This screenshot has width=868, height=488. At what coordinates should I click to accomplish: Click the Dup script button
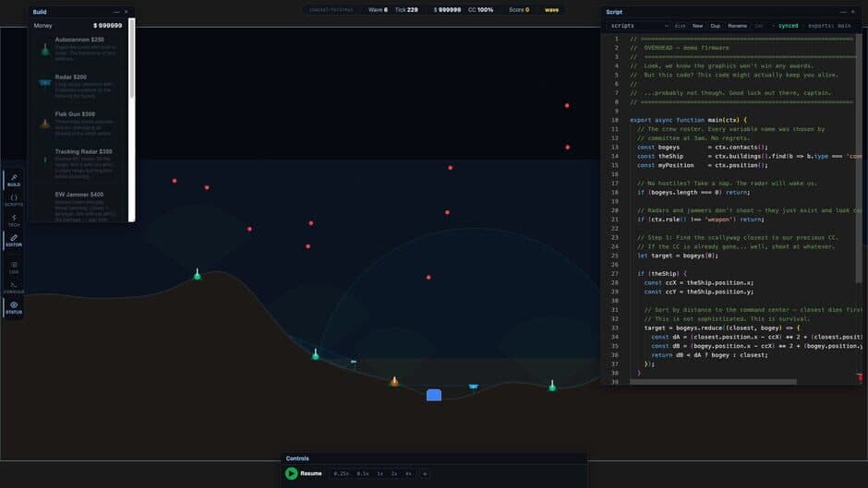click(x=716, y=26)
